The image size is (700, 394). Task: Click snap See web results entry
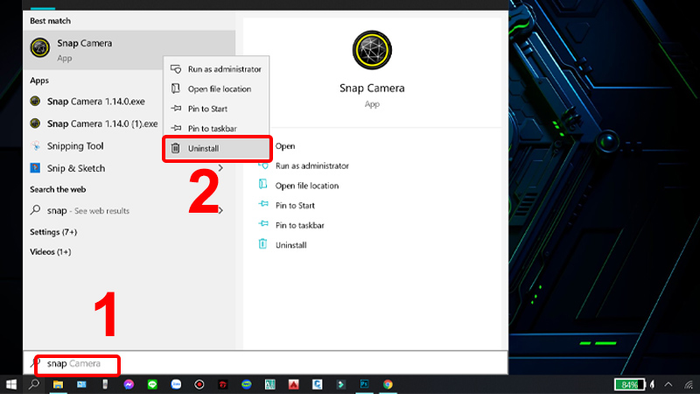click(88, 211)
